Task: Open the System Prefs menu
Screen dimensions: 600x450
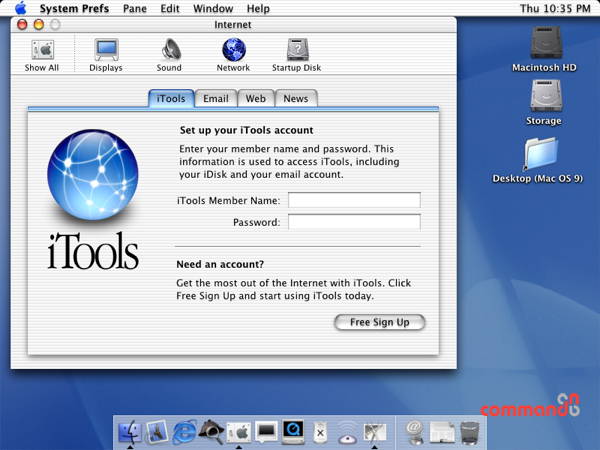Action: (x=74, y=8)
